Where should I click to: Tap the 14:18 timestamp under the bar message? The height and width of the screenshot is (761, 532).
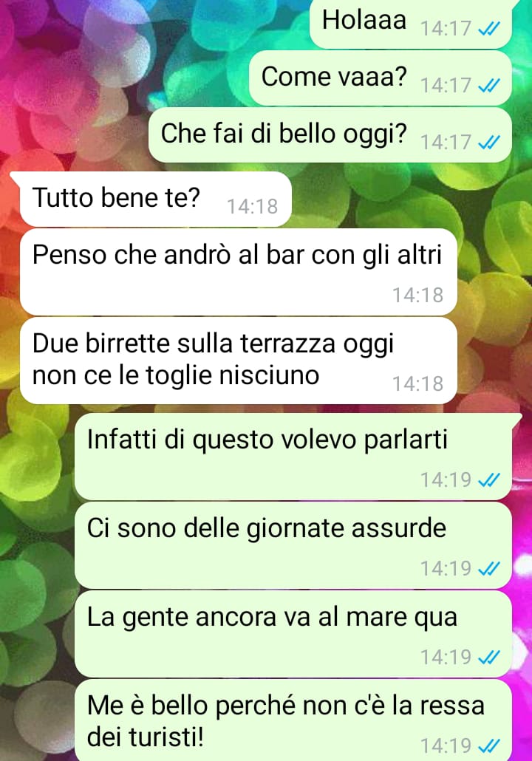pyautogui.click(x=418, y=295)
